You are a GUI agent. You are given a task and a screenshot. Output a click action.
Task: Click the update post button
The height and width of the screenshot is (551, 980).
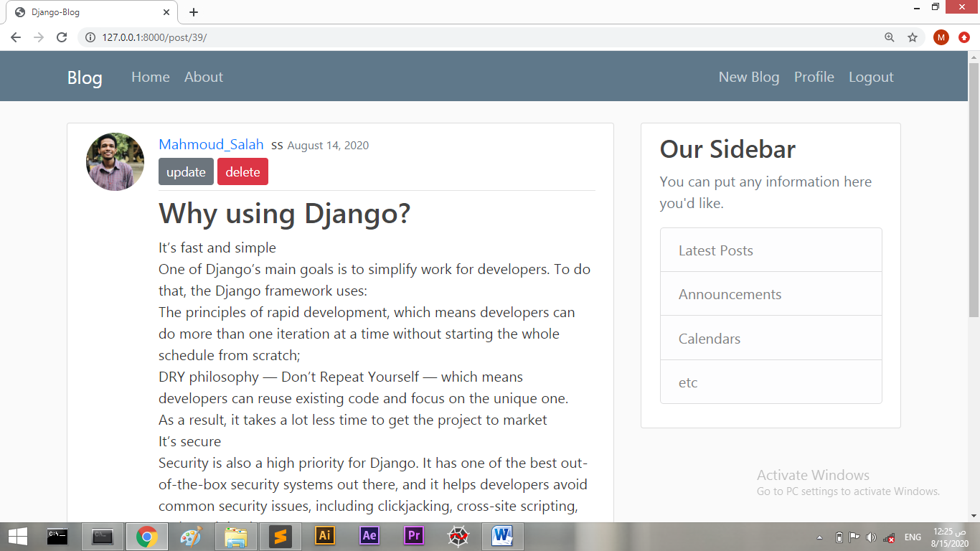[186, 171]
